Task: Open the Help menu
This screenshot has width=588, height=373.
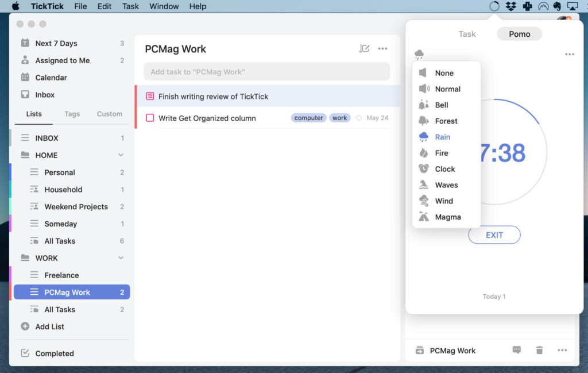Action: [x=198, y=6]
